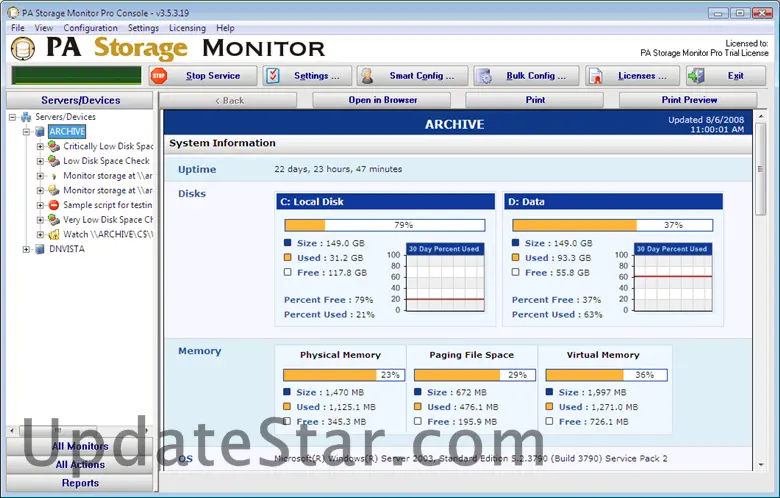Click the Settings checklist icon

point(272,76)
